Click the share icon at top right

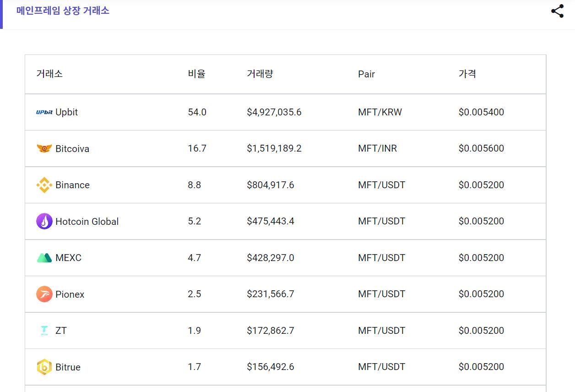pyautogui.click(x=557, y=11)
